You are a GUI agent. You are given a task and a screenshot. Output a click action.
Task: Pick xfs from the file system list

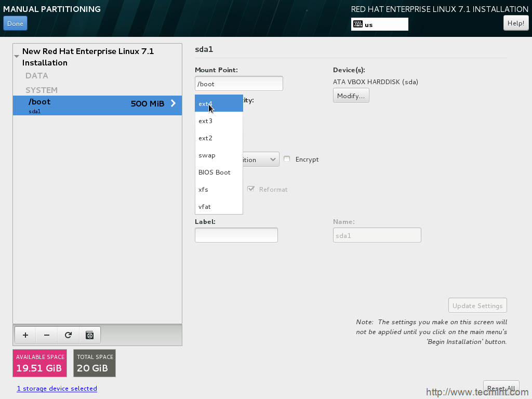pyautogui.click(x=219, y=190)
